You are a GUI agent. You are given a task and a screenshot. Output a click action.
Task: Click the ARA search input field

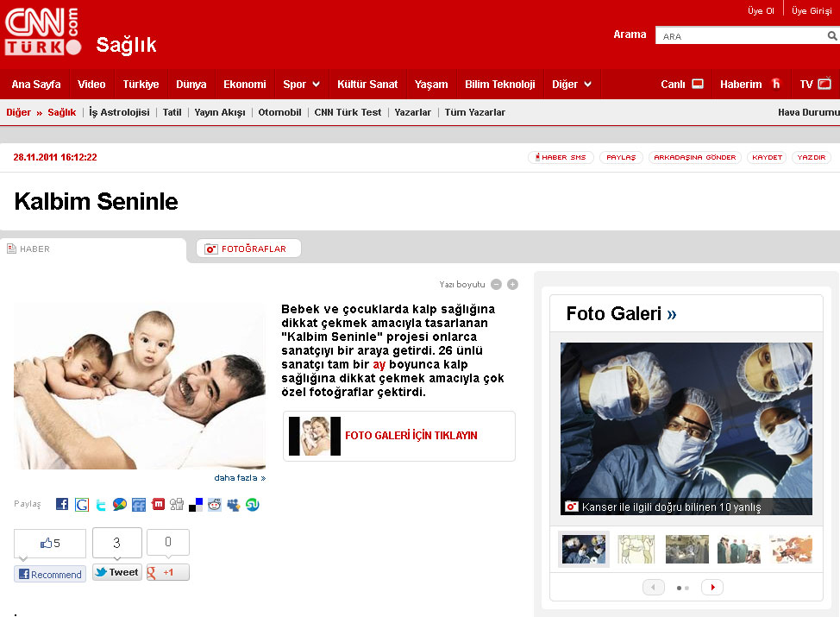(x=741, y=36)
